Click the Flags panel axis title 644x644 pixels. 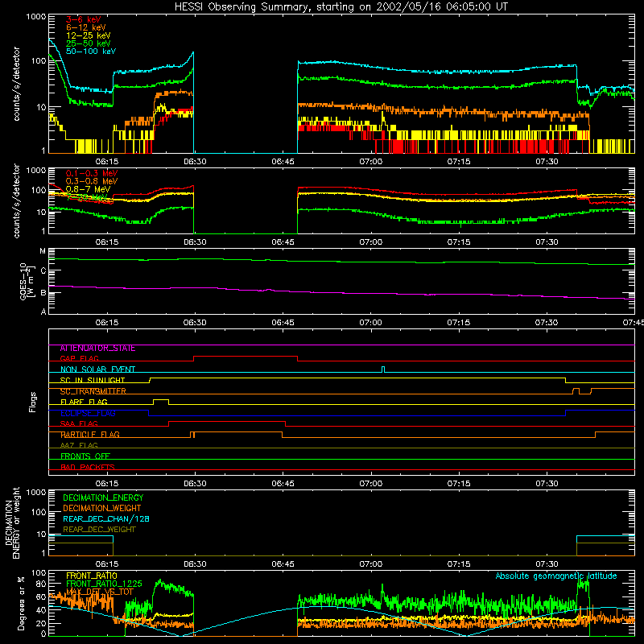33,402
